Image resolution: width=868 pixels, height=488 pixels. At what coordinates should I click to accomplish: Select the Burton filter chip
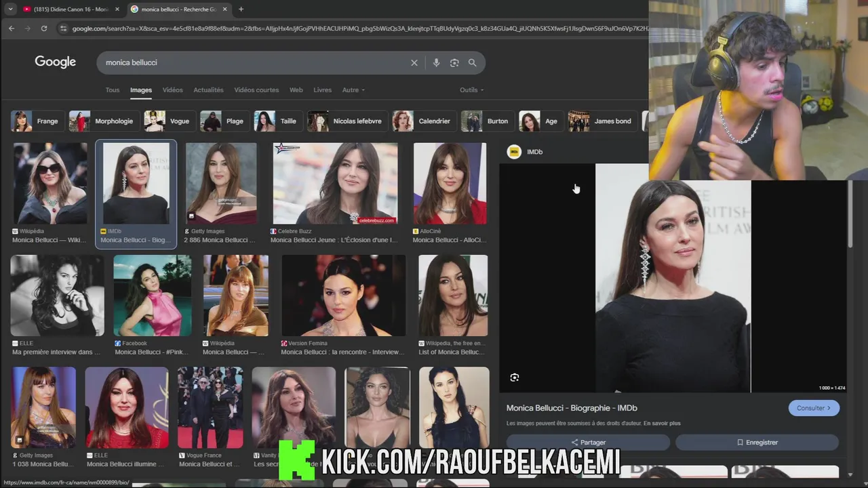coord(487,121)
